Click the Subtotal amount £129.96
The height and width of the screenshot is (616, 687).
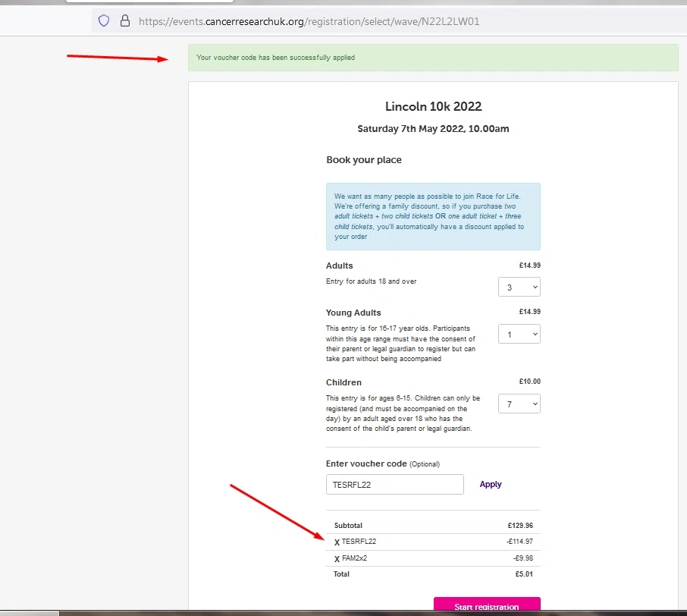click(x=520, y=525)
